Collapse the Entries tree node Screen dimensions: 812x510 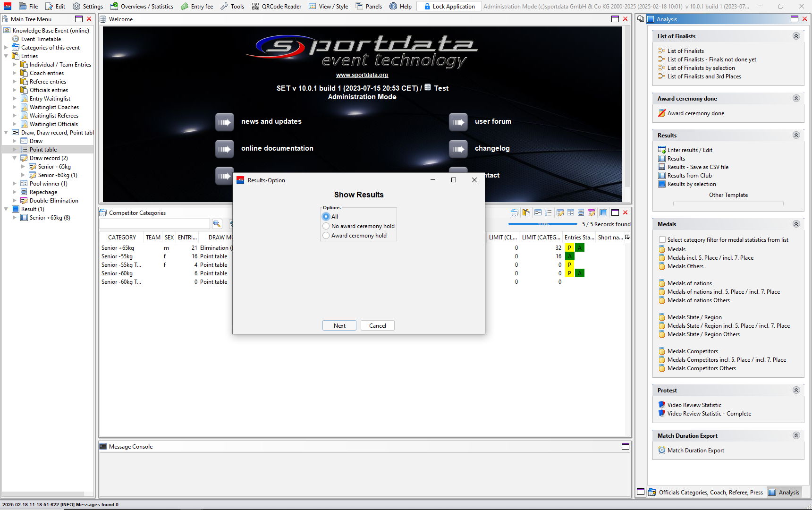pyautogui.click(x=6, y=56)
